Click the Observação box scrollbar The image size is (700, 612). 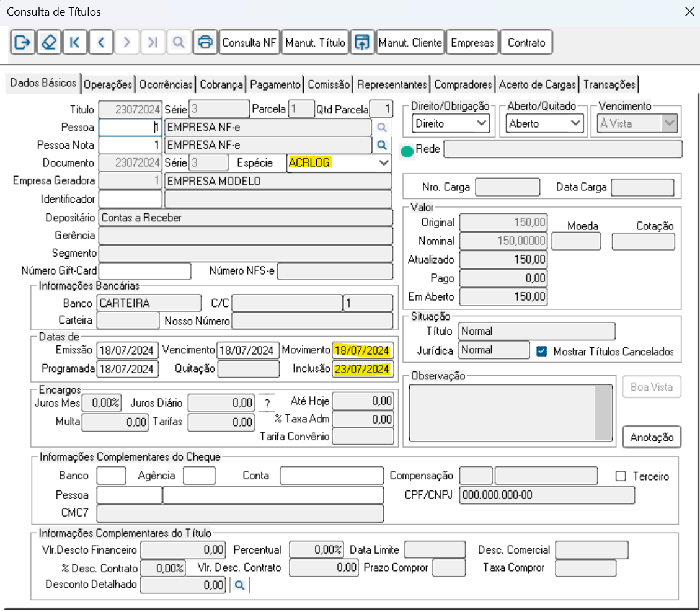(x=603, y=413)
